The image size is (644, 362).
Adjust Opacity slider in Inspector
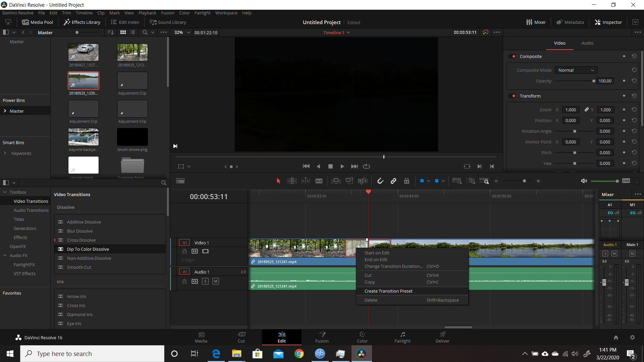594,81
